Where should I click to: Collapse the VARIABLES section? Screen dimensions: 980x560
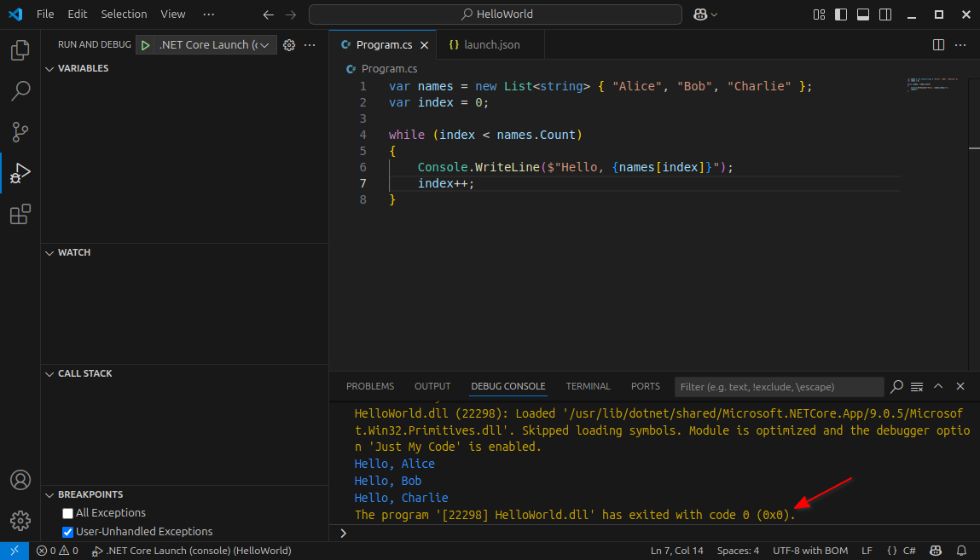(83, 69)
